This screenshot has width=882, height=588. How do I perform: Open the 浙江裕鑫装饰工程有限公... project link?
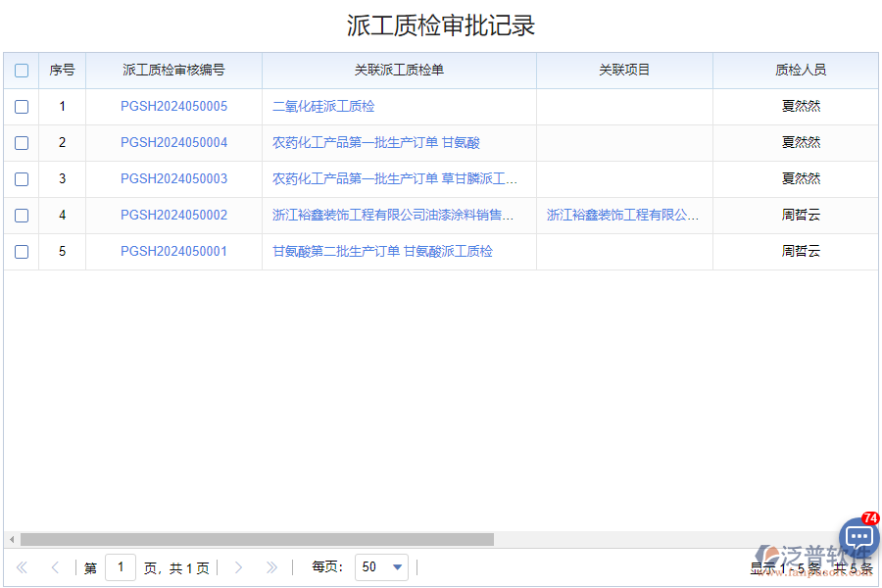623,215
